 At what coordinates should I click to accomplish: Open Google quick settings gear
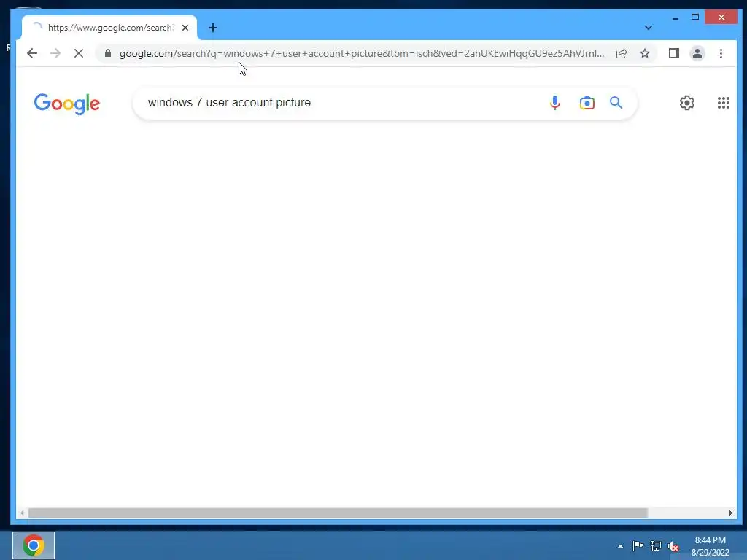(x=687, y=103)
